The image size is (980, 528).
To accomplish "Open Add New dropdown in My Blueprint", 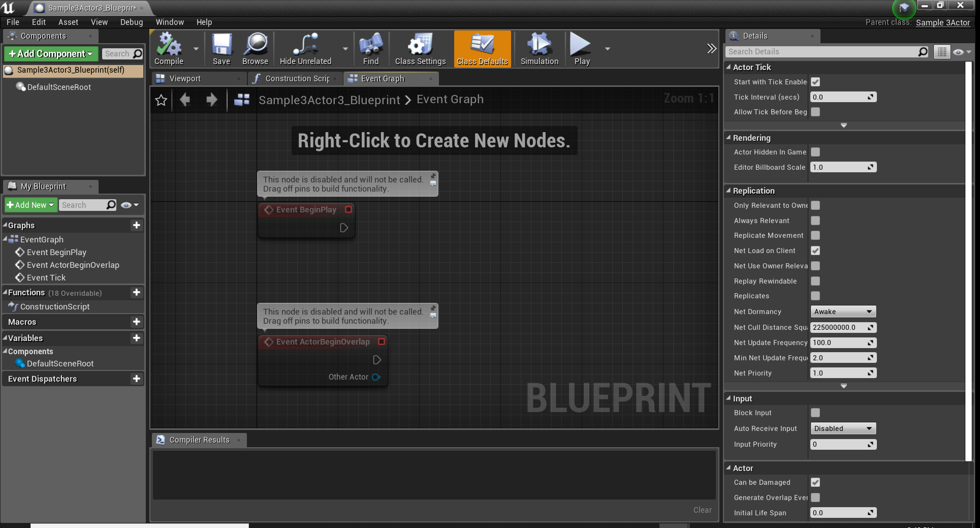I will (x=30, y=205).
